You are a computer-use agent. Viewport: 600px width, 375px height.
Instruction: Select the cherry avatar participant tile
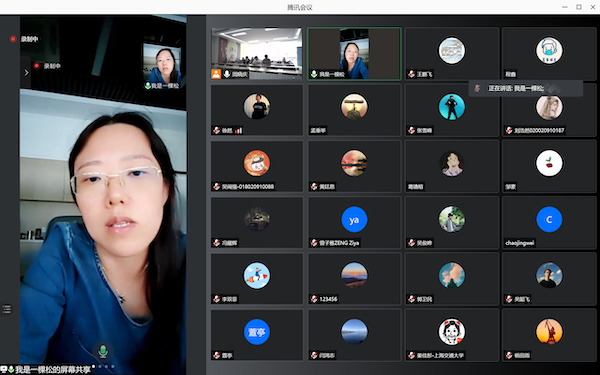pos(549,166)
